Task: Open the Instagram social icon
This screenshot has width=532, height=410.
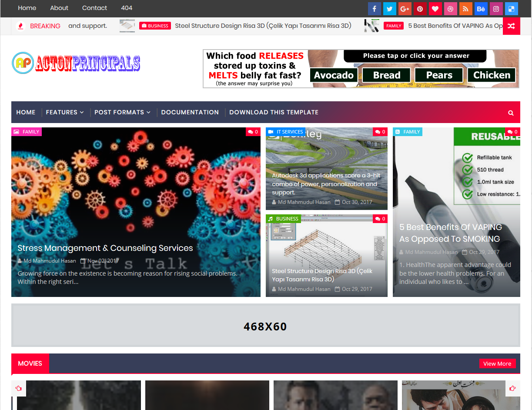Action: click(x=496, y=9)
